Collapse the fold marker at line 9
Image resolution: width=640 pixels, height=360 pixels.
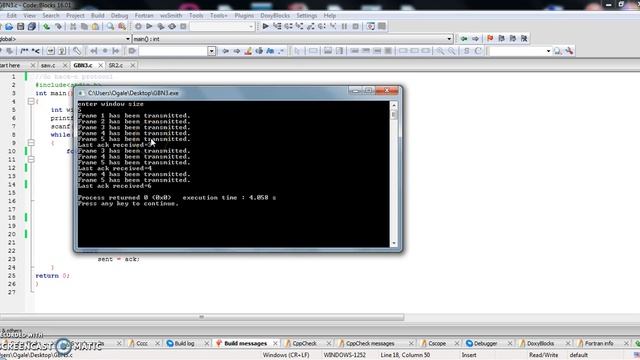[x=31, y=142]
